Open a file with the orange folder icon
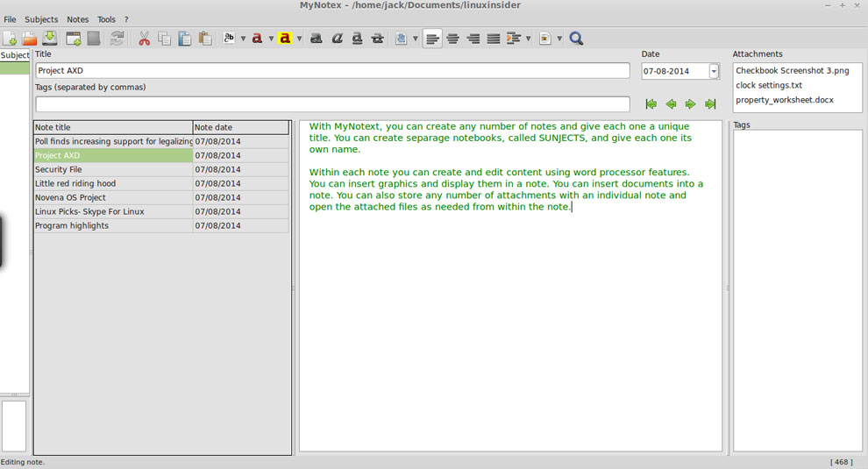Screen dimensions: 868x469 point(30,39)
